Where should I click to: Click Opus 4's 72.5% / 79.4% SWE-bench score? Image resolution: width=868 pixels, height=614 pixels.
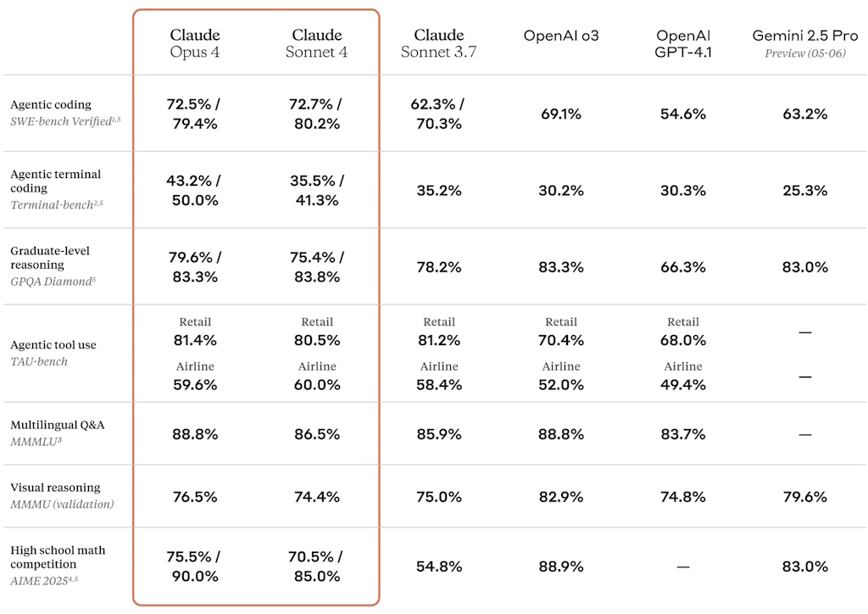[x=194, y=114]
